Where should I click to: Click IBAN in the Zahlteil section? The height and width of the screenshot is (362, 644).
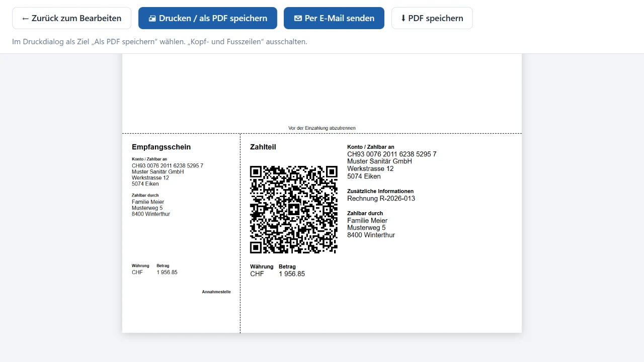[392, 154]
